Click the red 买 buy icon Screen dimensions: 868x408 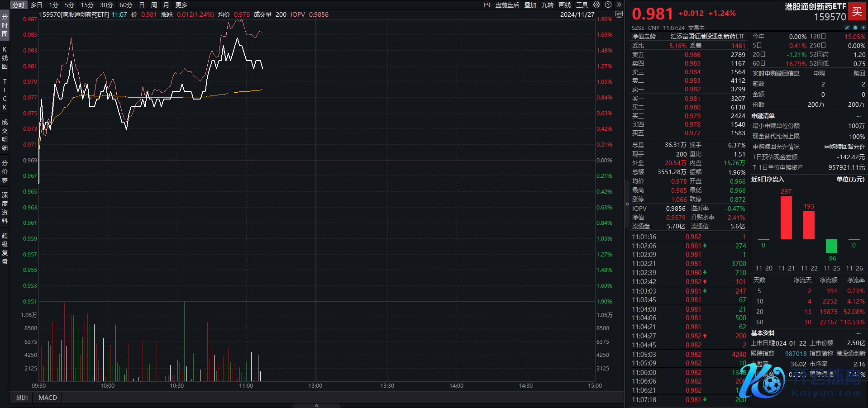[x=857, y=11]
